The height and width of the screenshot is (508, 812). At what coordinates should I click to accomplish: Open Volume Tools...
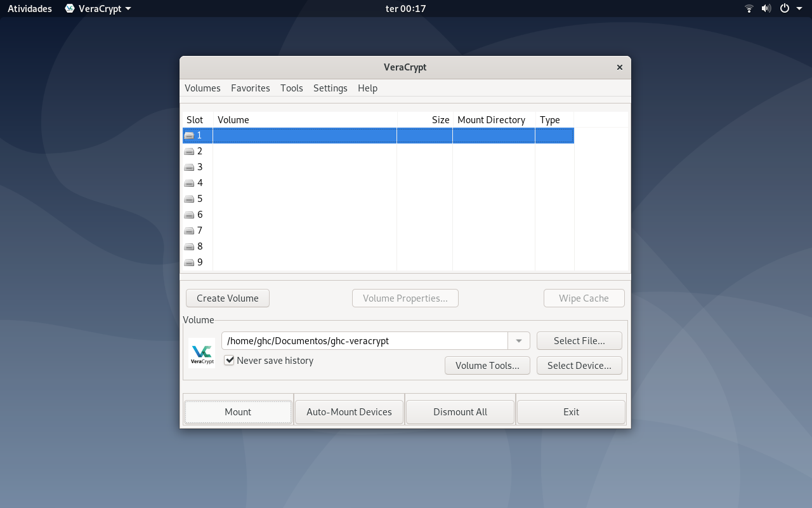pos(487,366)
